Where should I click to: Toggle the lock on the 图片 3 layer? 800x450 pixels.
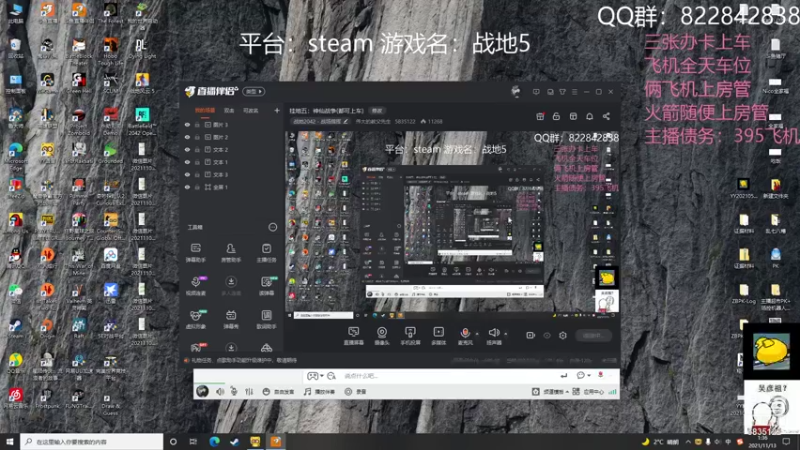pos(197,124)
